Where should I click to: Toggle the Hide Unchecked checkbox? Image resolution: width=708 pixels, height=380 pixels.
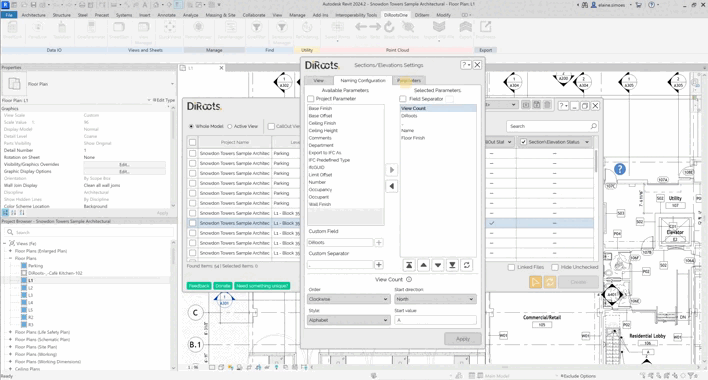tap(555, 267)
